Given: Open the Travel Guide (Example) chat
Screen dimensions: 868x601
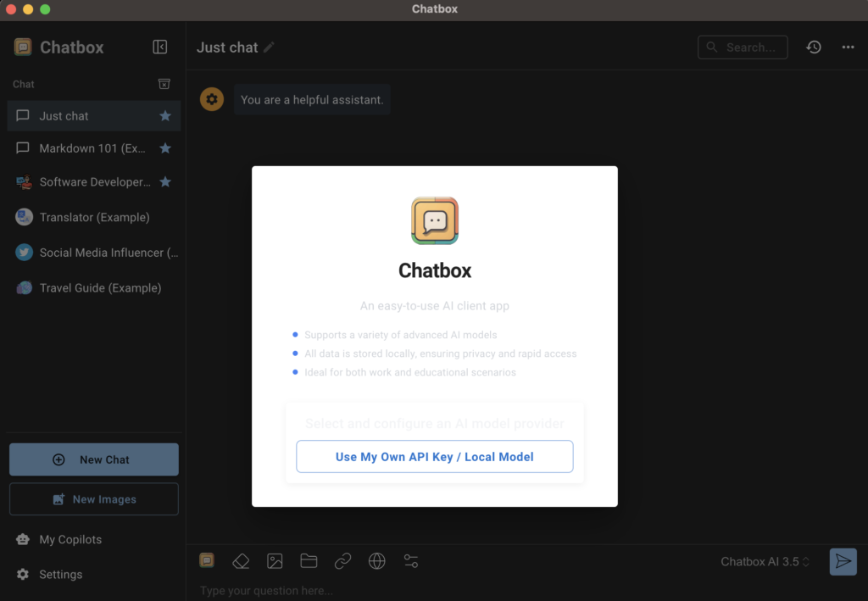Looking at the screenshot, I should point(99,288).
